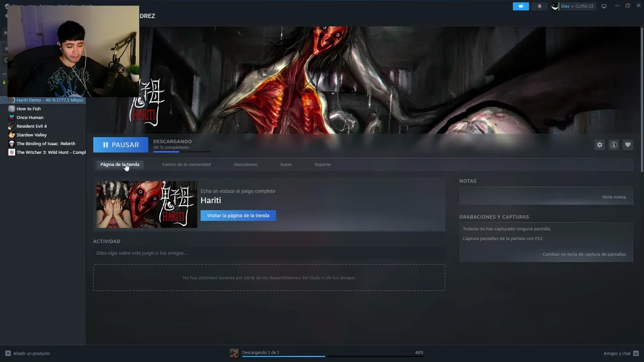This screenshot has height=362, width=644.
Task: Click the NOTAS section heading
Action: pos(468,181)
